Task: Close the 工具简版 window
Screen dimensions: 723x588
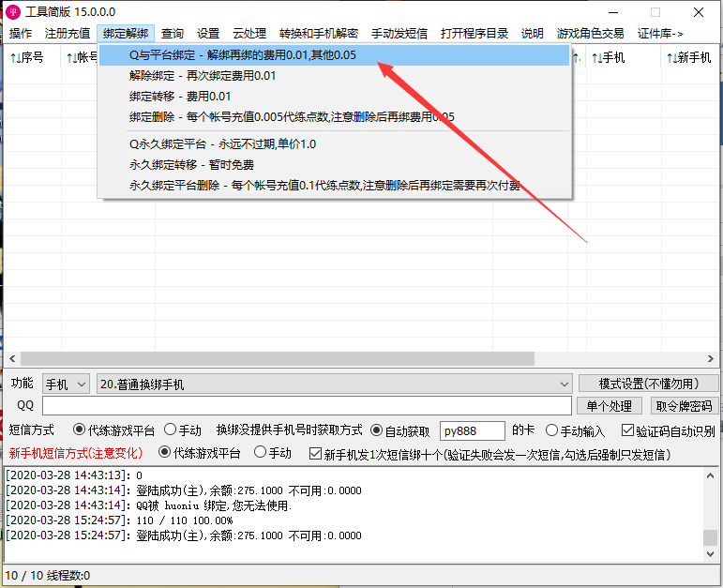Action: pos(699,12)
